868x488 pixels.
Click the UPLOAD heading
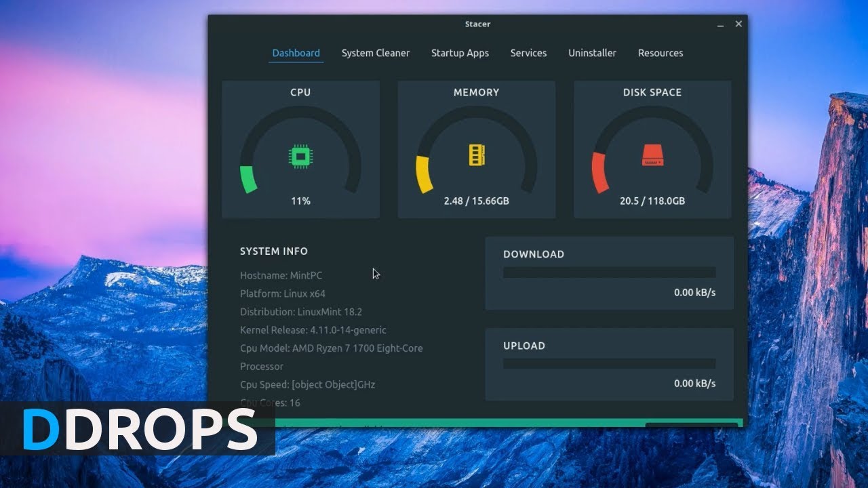(x=524, y=346)
